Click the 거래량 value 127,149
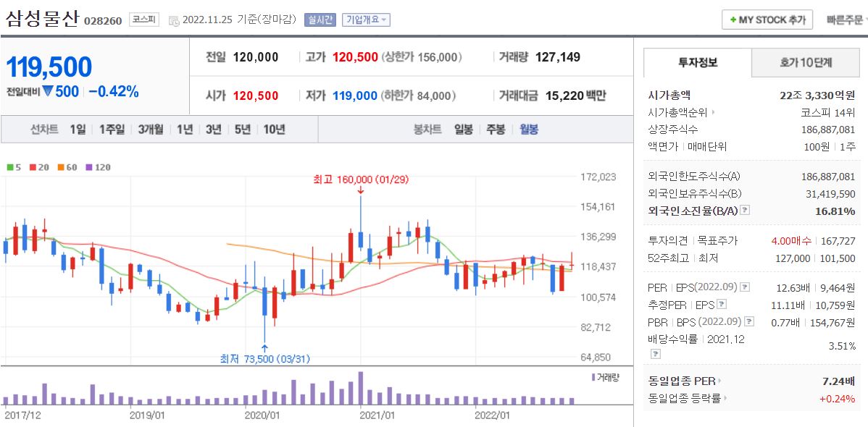Viewport: 868px width, 427px height. click(x=558, y=57)
